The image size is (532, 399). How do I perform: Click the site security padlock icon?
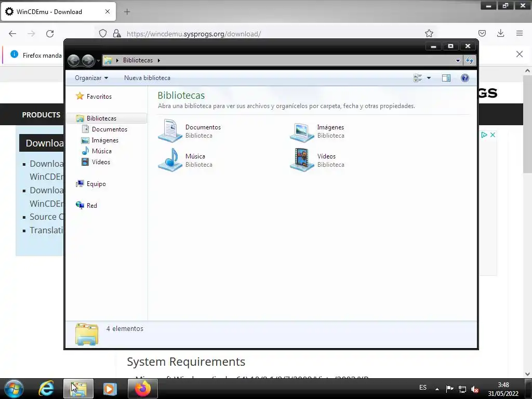tap(117, 33)
